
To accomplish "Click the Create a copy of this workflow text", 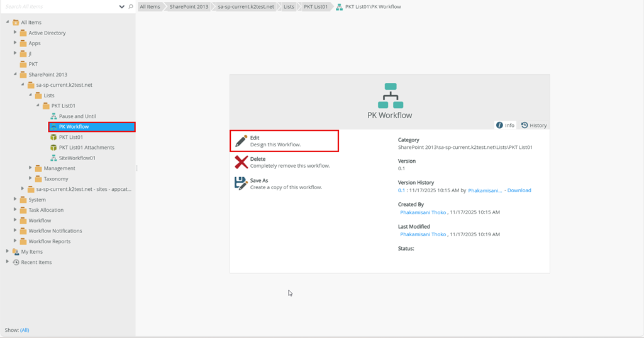I will 286,187.
